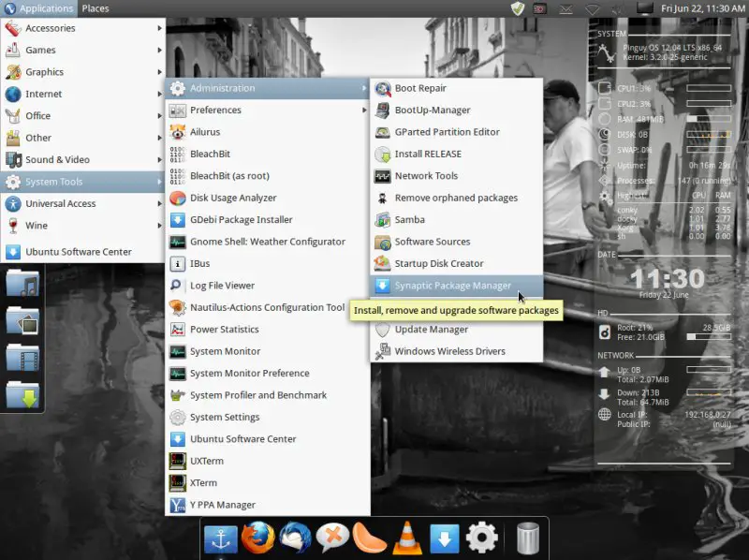Image resolution: width=749 pixels, height=560 pixels.
Task: Open VLC traffic cone icon in dock
Action: point(404,538)
